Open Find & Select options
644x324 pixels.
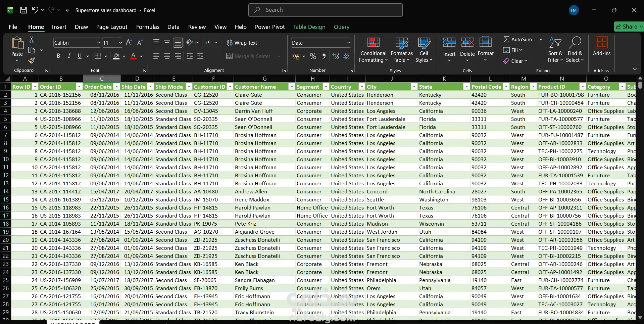point(575,50)
